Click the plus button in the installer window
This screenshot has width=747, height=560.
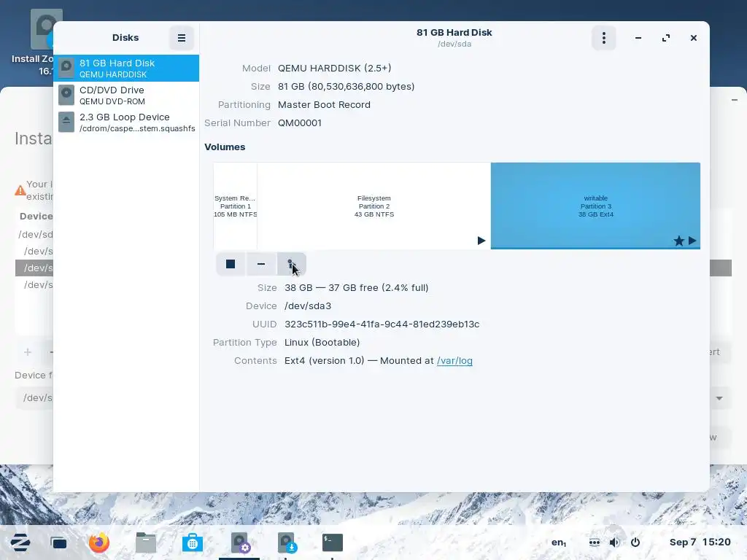(28, 352)
